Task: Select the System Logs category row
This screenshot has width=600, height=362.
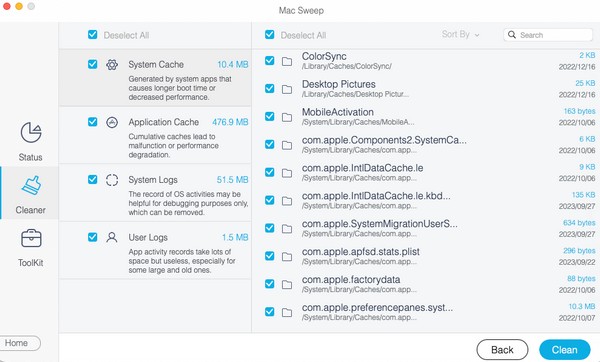Action: [155, 193]
